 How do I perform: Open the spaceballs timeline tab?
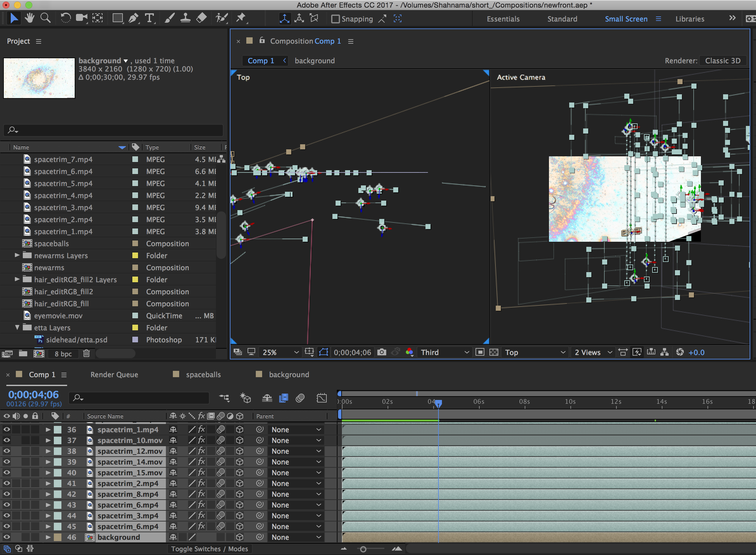coord(203,374)
